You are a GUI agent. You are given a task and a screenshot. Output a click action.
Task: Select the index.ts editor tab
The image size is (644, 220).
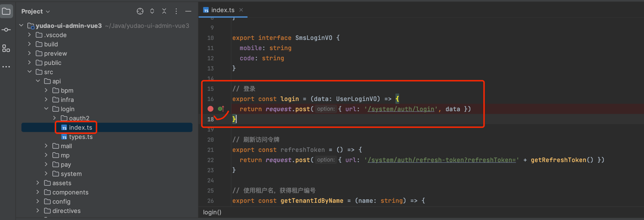pos(223,10)
